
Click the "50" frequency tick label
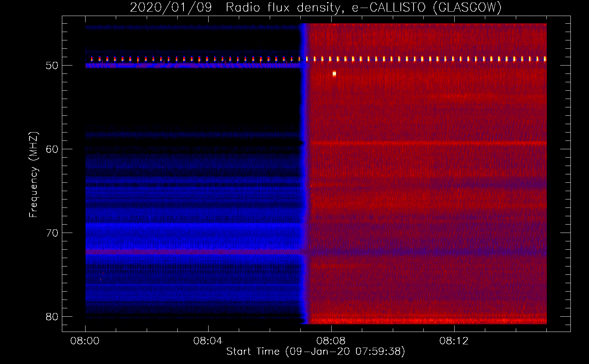52,66
